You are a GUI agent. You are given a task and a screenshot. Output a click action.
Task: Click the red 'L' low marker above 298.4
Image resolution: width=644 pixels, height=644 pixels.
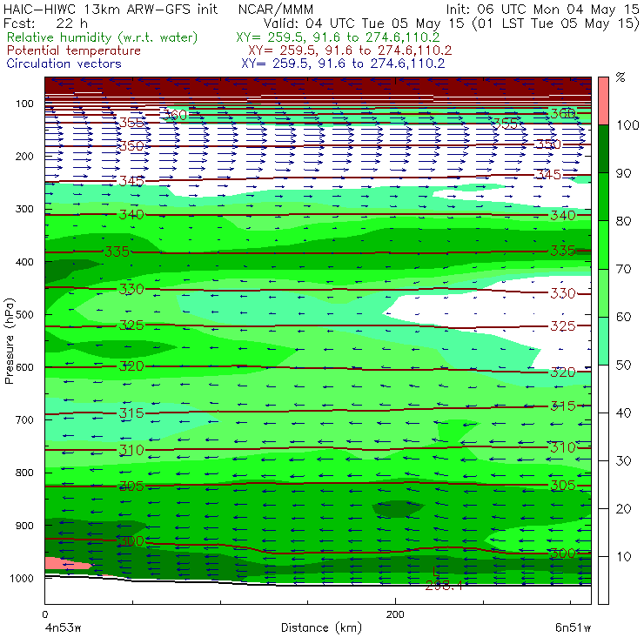coord(436,571)
